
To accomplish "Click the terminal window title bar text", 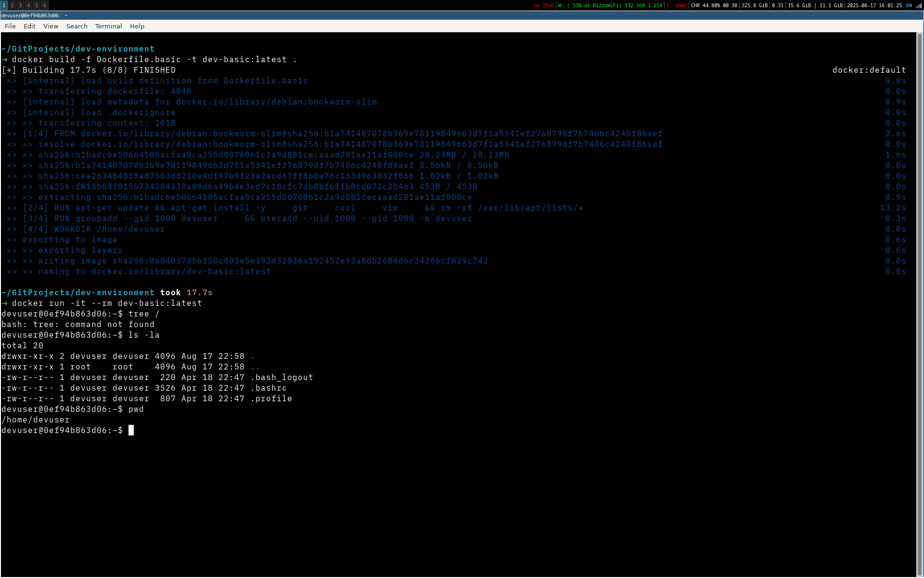I will click(x=34, y=15).
